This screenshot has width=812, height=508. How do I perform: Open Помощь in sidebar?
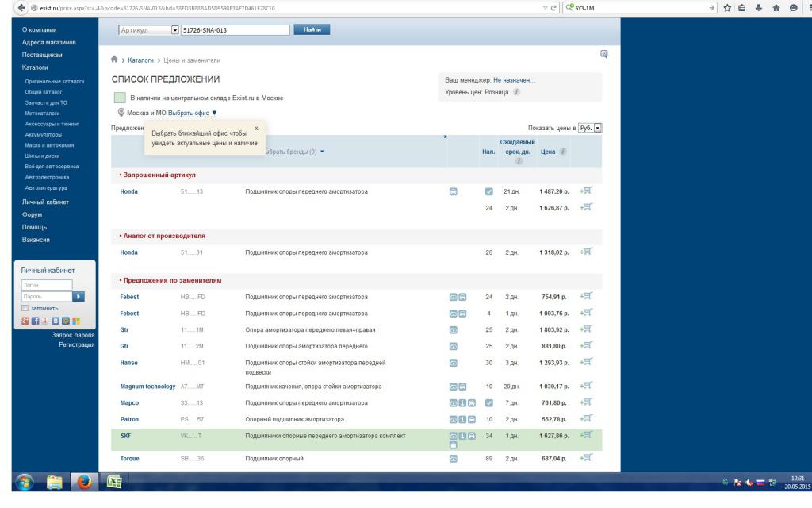34,227
